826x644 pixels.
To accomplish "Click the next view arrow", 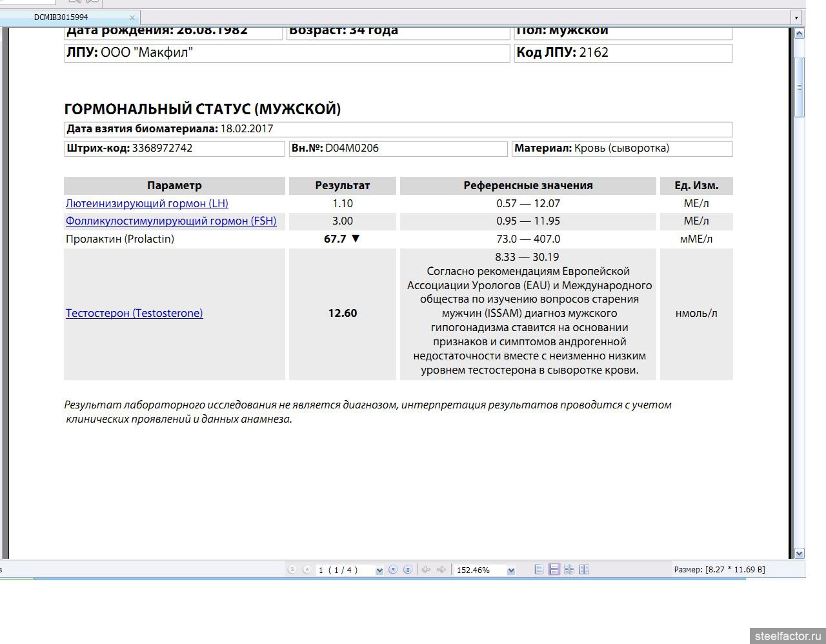I will (x=441, y=569).
